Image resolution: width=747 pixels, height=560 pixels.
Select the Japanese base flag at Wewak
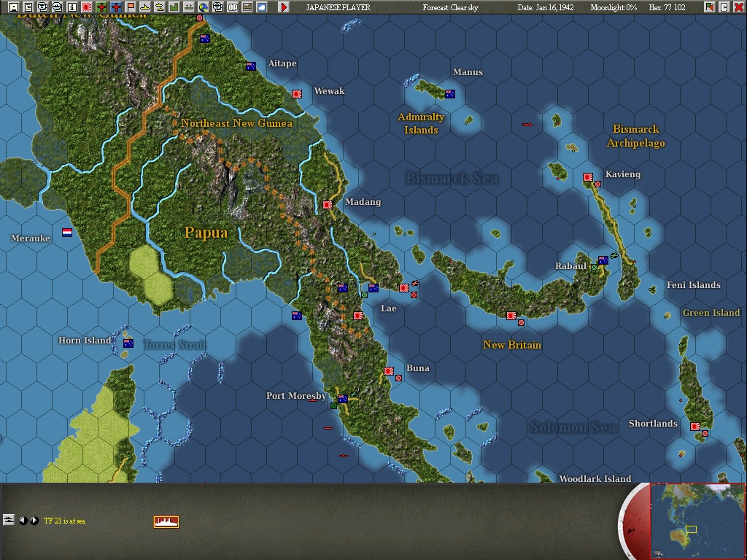pyautogui.click(x=297, y=94)
